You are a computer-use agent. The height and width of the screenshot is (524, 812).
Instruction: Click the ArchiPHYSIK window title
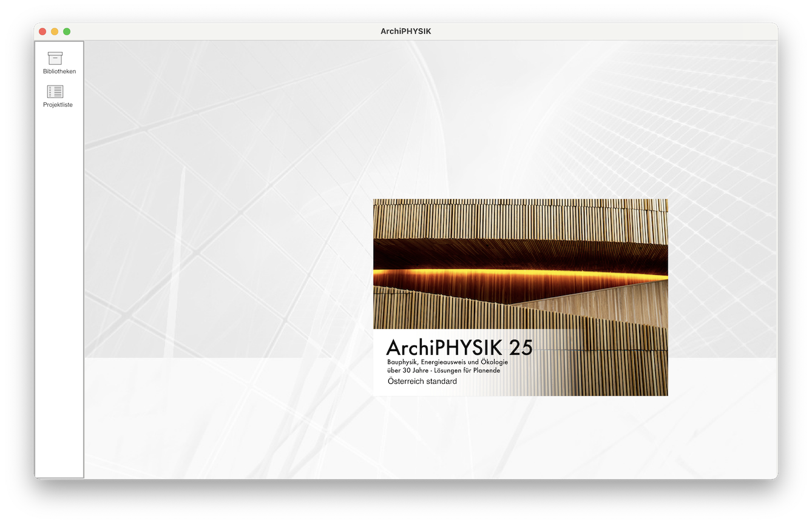pos(406,32)
